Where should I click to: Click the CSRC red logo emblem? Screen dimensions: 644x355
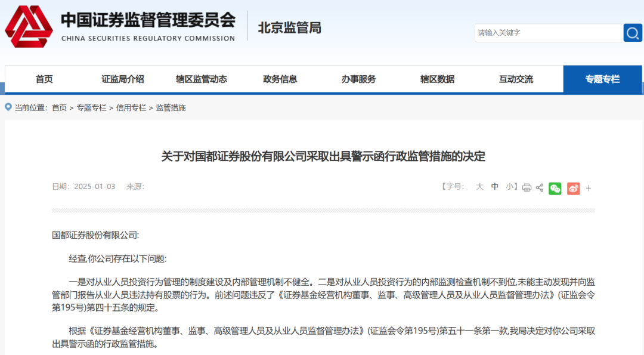pyautogui.click(x=29, y=27)
